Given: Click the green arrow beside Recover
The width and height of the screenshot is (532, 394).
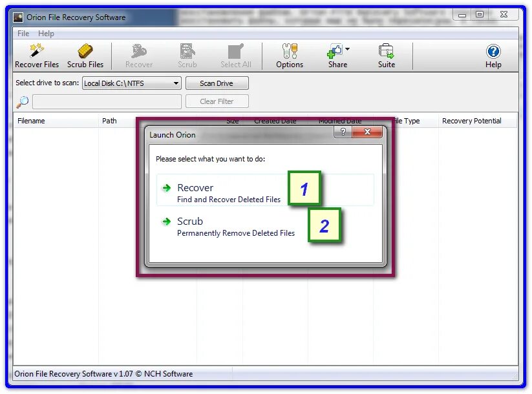Looking at the screenshot, I should click(x=167, y=188).
